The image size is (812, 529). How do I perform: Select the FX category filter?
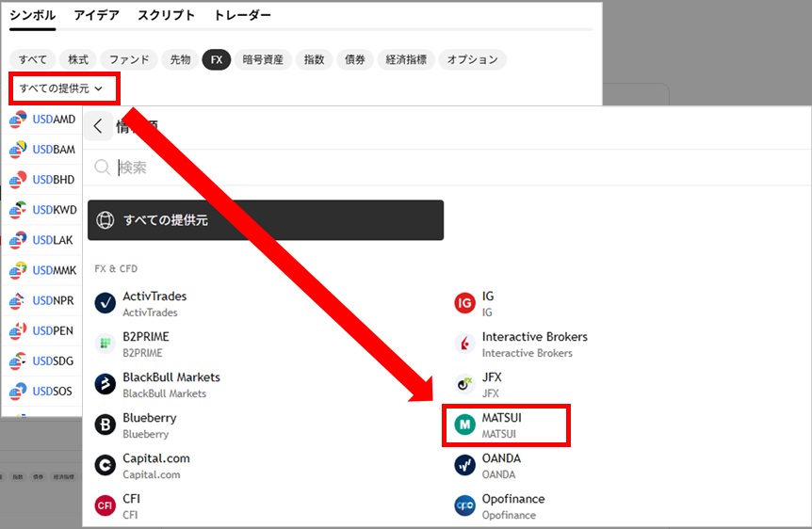coord(217,59)
